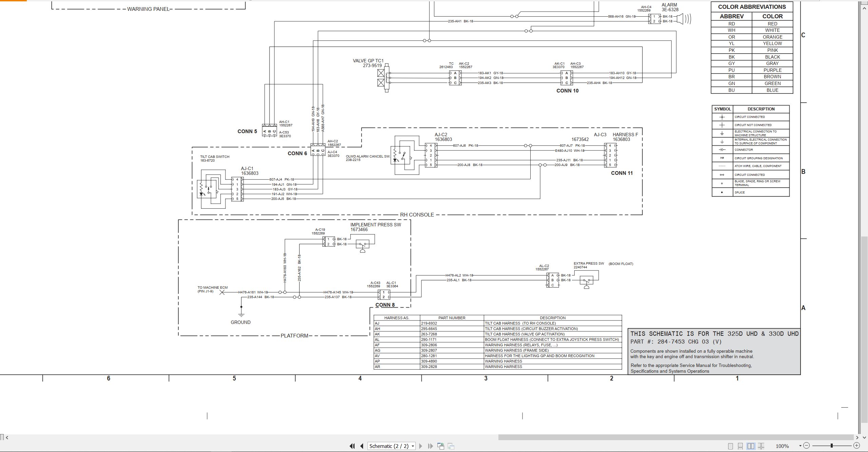Click the TILT CAB HARNESS (VALVE GP ACTIVATION) description
This screenshot has height=452, width=868.
tap(525, 334)
